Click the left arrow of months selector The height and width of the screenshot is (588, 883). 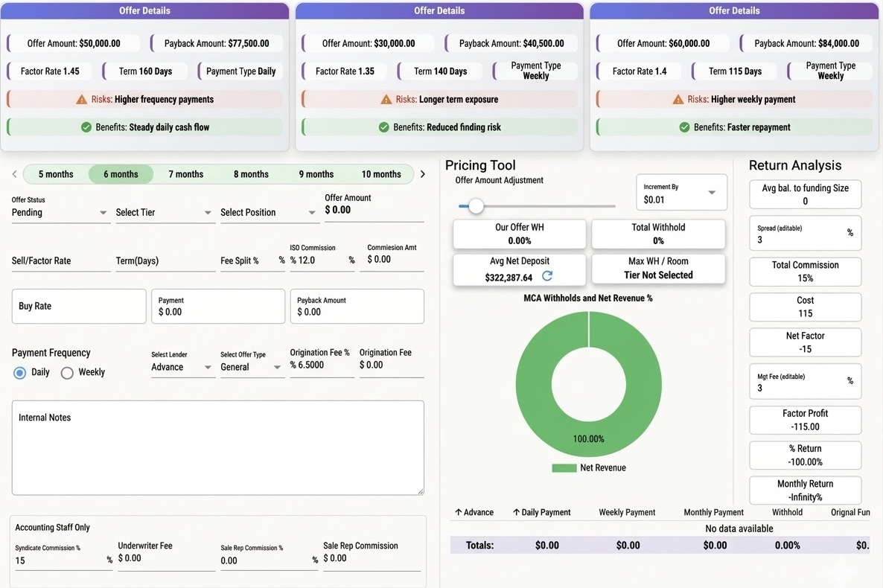(x=14, y=174)
